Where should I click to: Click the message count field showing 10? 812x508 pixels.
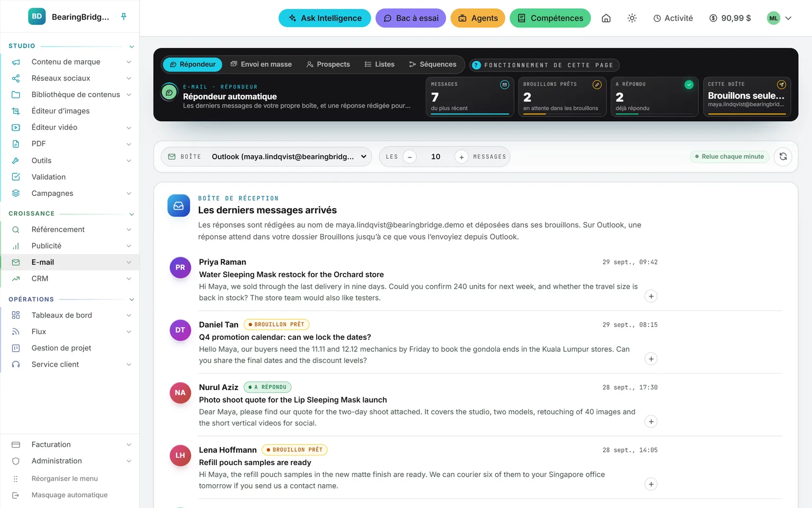coord(436,157)
